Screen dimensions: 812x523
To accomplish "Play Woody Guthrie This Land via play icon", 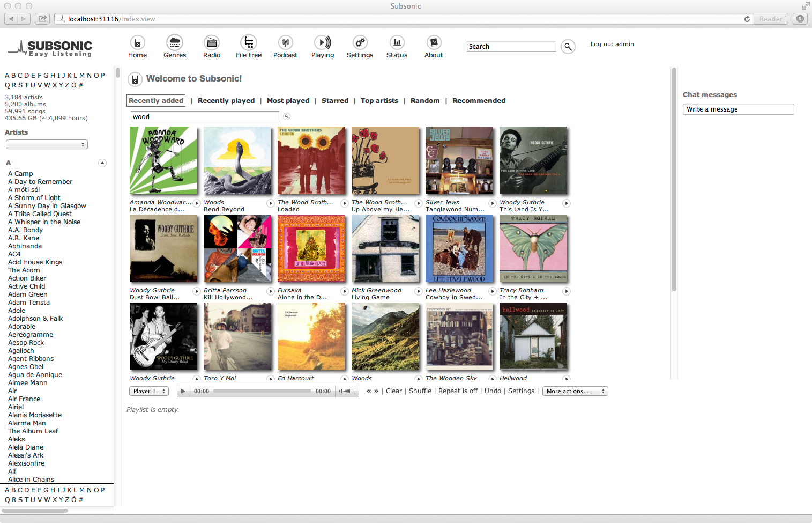I will 567,203.
